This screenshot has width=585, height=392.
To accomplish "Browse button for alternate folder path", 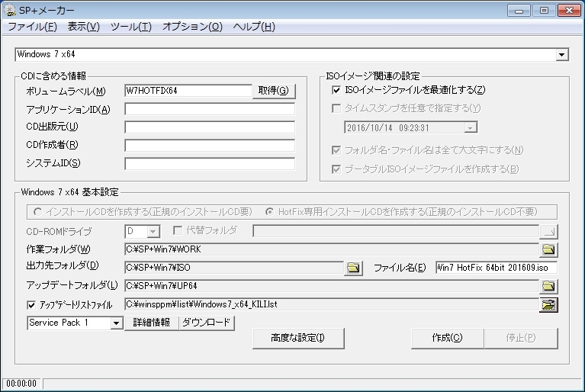I will (x=548, y=231).
